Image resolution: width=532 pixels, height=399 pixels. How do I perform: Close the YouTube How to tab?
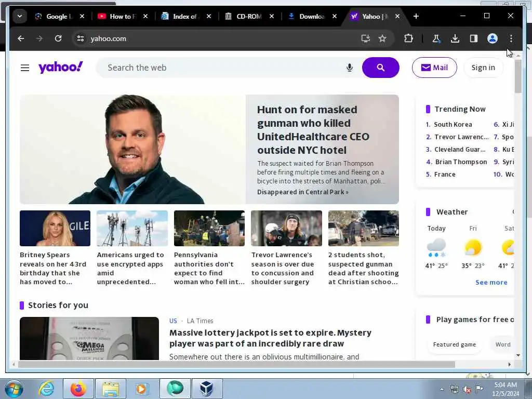coord(145,16)
